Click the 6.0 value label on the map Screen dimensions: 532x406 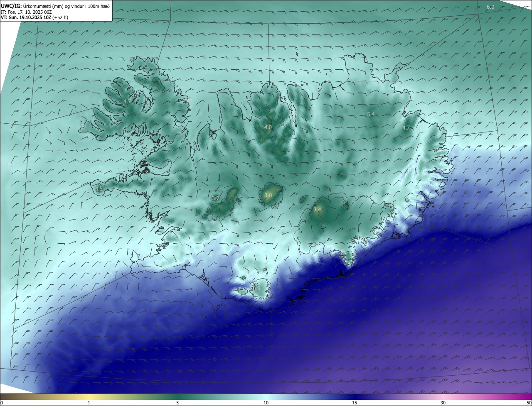490,7
